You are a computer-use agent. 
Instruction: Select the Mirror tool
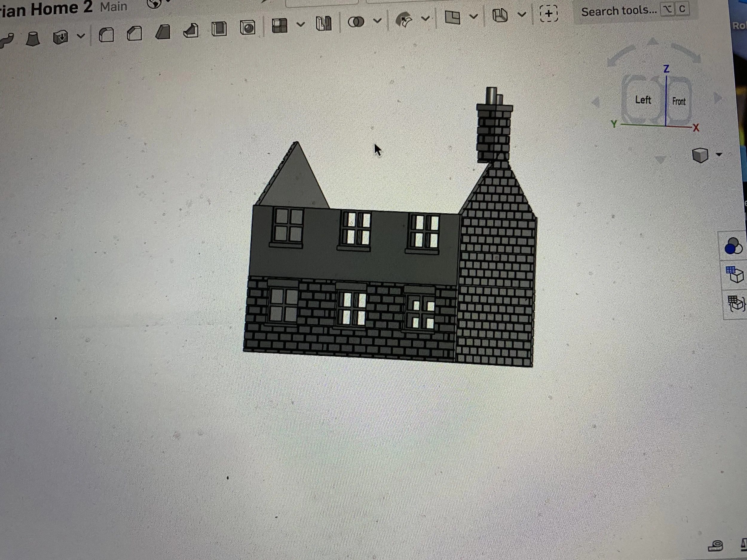pyautogui.click(x=324, y=24)
